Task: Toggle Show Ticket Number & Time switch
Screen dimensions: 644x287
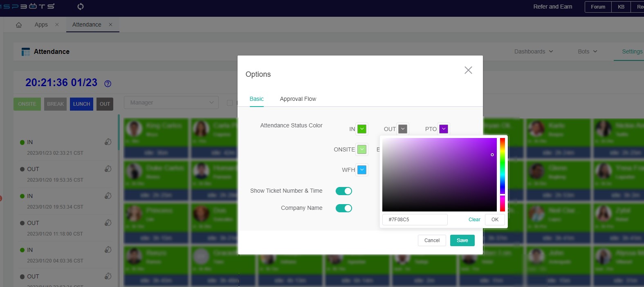Action: [x=344, y=191]
